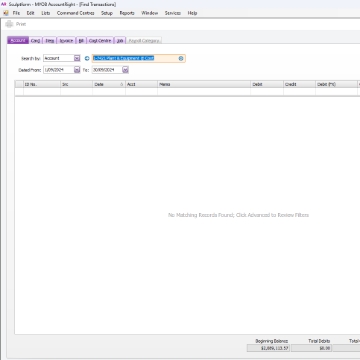Click the Acct column header
Image resolution: width=360 pixels, height=360 pixels.
pos(141,84)
